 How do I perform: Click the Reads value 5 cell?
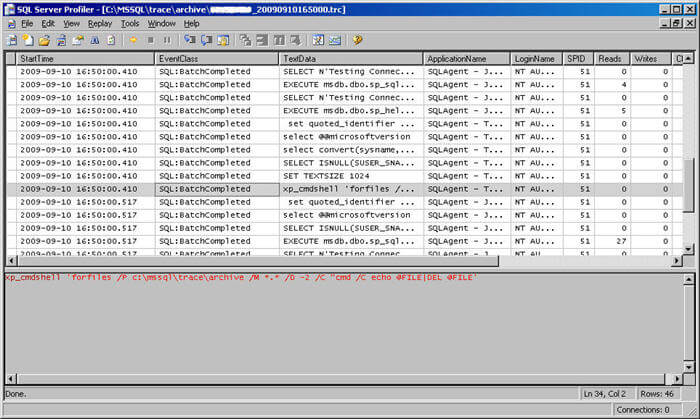612,111
